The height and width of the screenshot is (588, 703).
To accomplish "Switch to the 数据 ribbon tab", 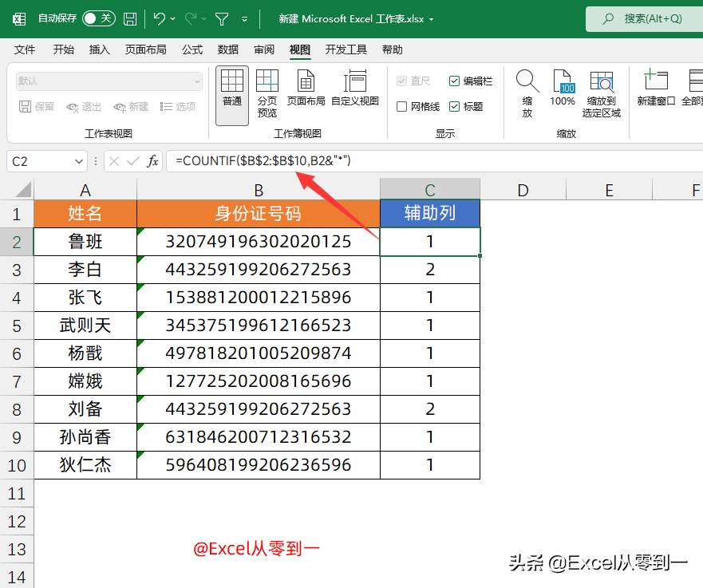I will 227,49.
